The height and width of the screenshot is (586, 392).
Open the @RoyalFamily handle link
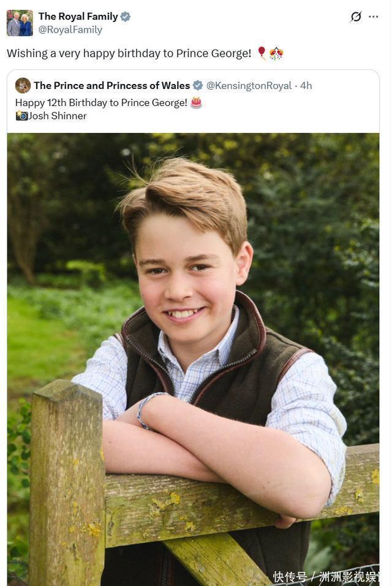click(x=70, y=29)
